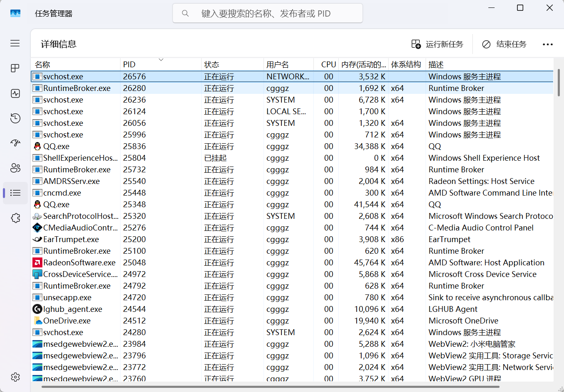Click the unsecapp.exe process icon
Viewport: 564px width, 392px height.
37,297
